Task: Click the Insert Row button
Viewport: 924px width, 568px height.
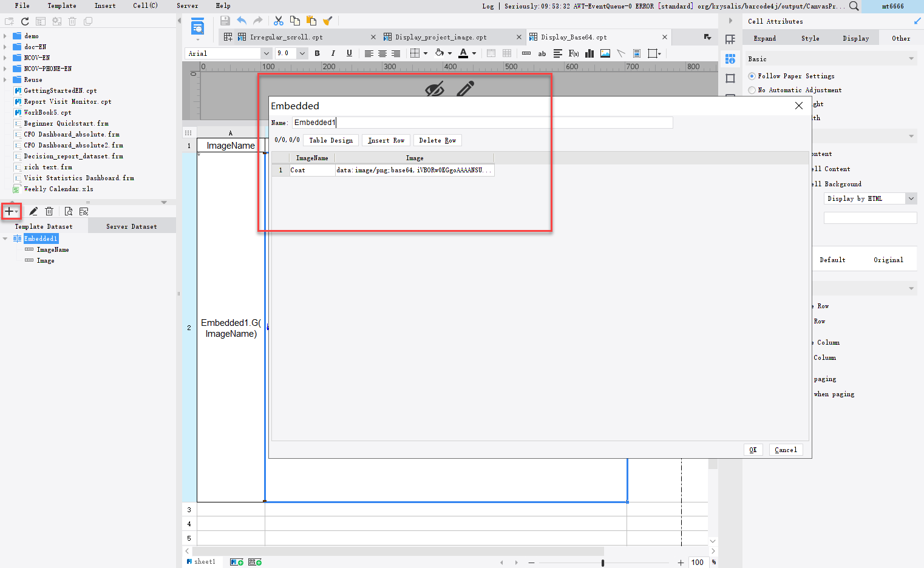Action: tap(386, 140)
